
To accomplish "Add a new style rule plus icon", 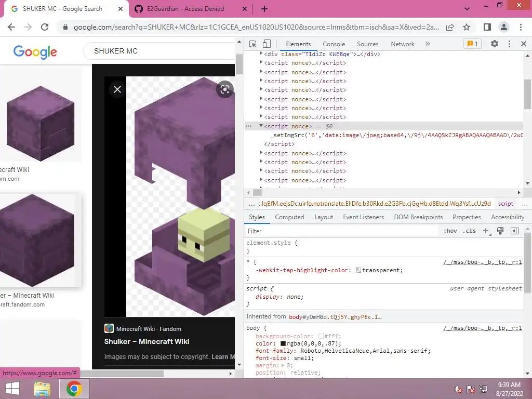I will (486, 231).
